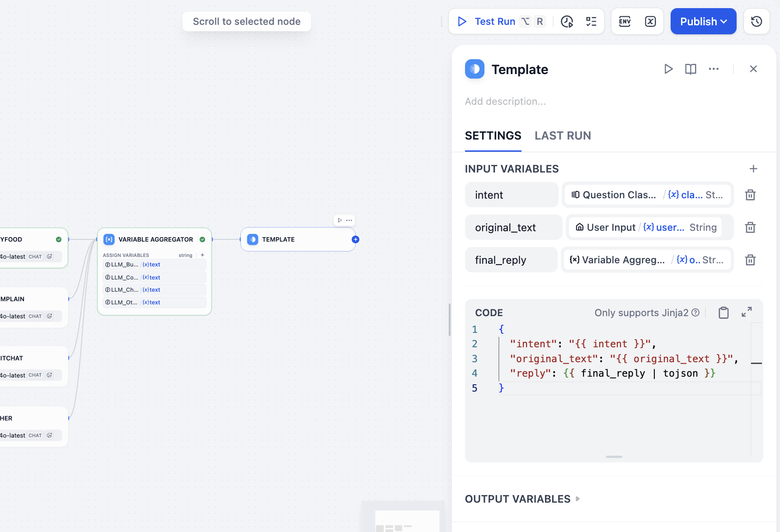
Task: Open the Publish dropdown menu
Action: [703, 22]
